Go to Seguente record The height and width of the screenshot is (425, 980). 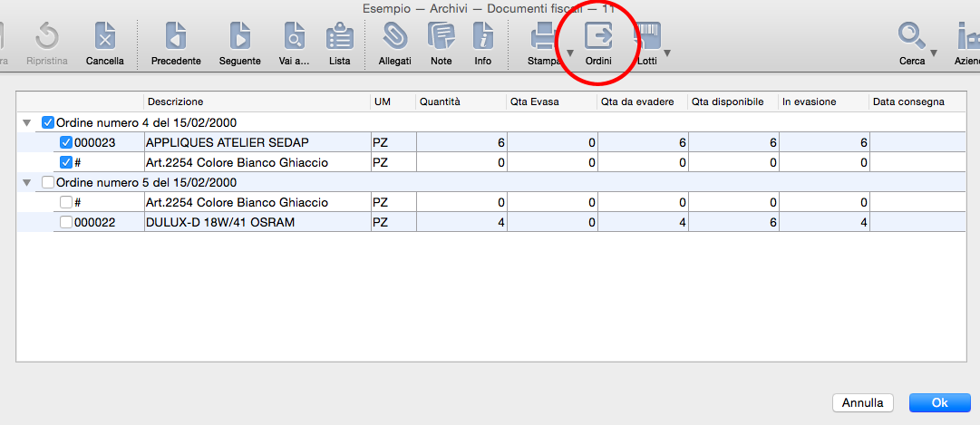(x=239, y=38)
